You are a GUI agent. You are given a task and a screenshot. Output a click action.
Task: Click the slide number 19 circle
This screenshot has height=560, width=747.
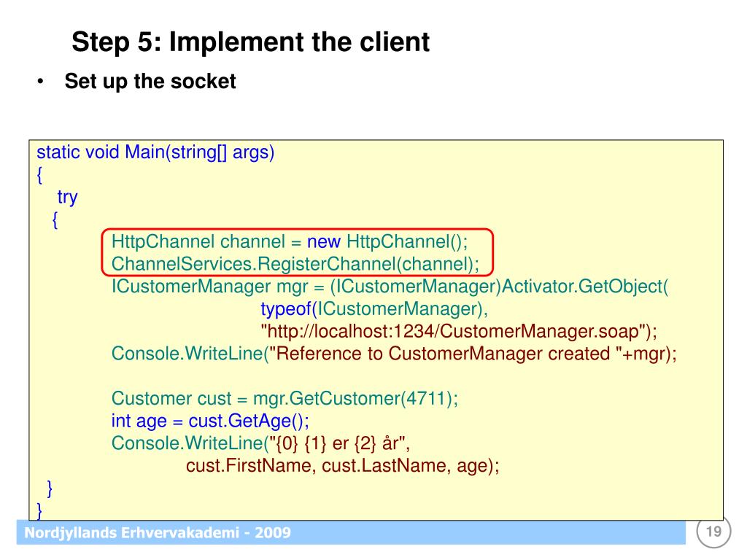click(x=713, y=532)
